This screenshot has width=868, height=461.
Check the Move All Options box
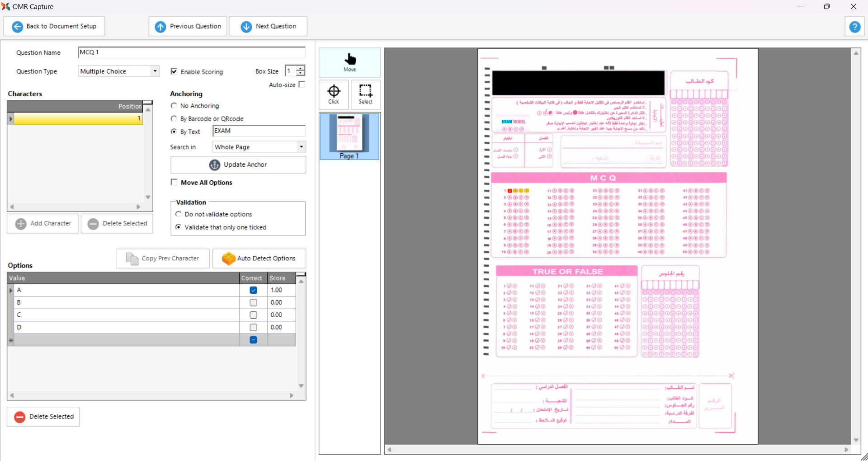point(174,182)
